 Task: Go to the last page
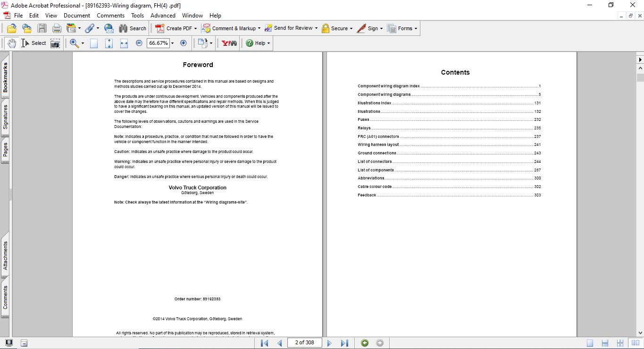coord(344,343)
